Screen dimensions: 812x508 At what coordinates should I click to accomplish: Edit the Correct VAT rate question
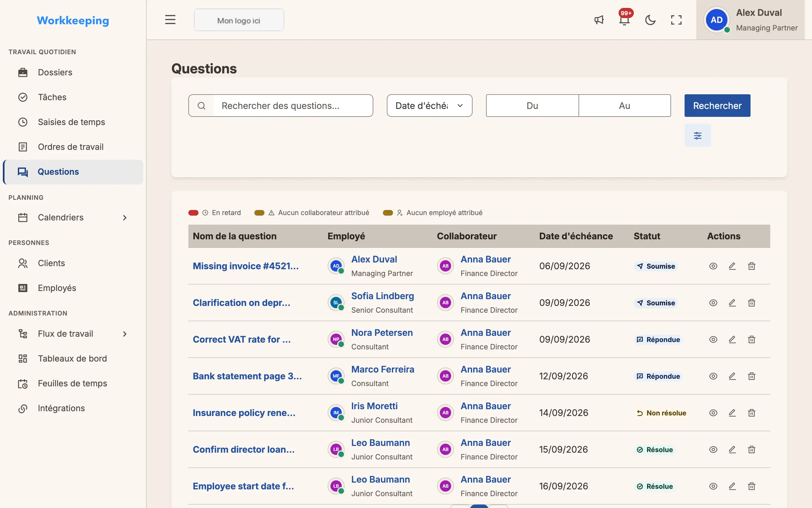coord(732,339)
